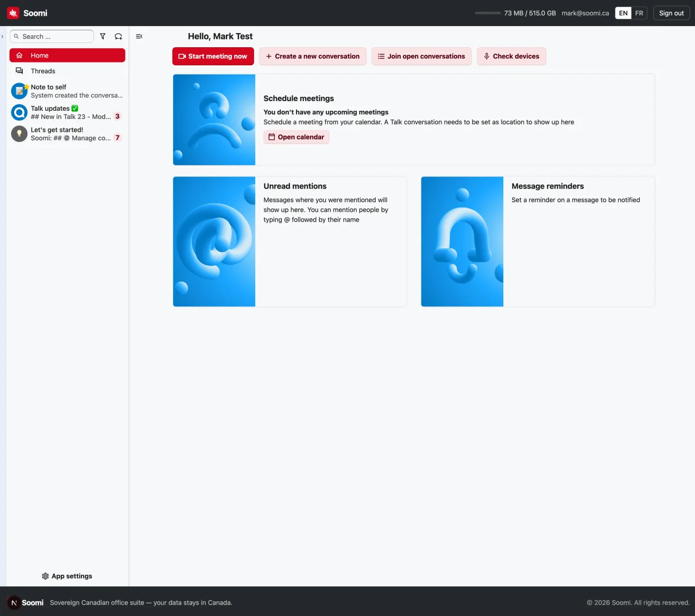Click the Talk updates avatar icon
The height and width of the screenshot is (616, 695).
[20, 112]
